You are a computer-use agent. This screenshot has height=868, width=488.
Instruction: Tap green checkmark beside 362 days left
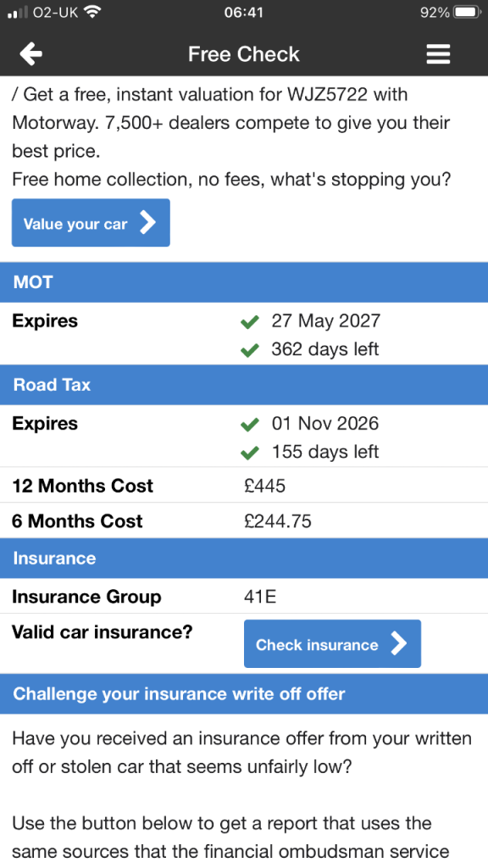pos(250,350)
